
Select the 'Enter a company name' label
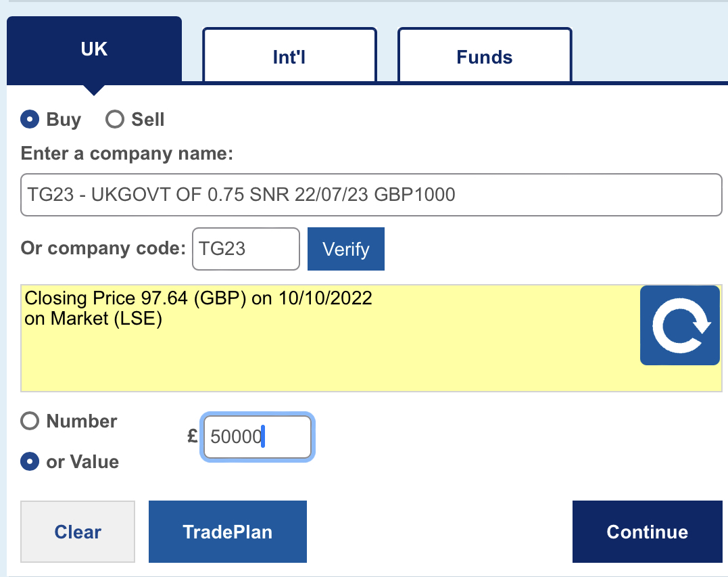coord(127,154)
